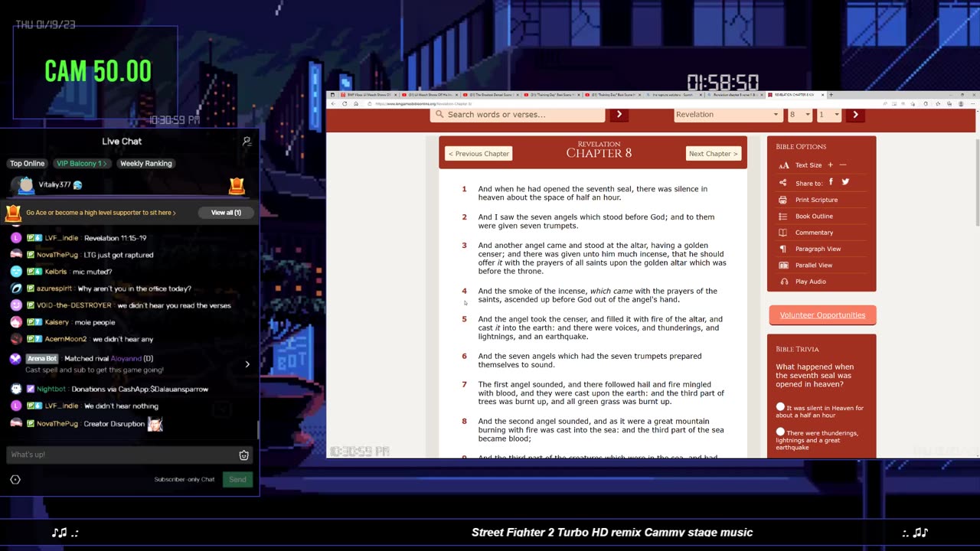Viewport: 980px width, 551px height.
Task: Click the live chat scrollbar
Action: pos(257,429)
